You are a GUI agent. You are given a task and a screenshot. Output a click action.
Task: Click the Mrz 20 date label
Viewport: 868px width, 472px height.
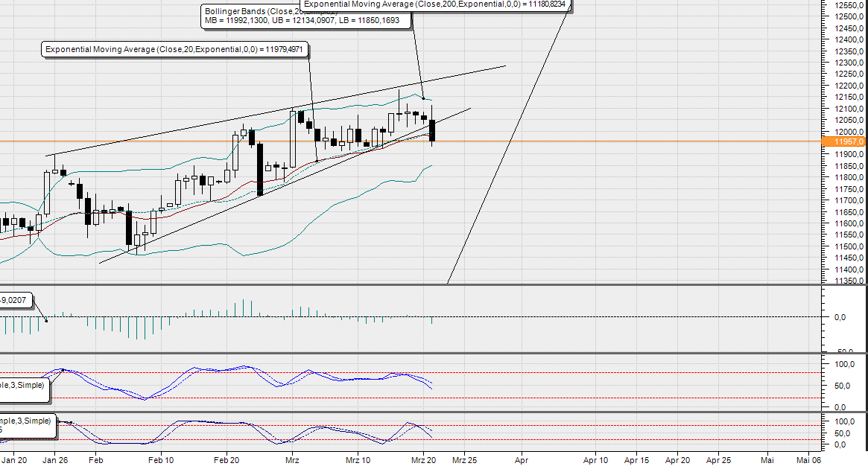[423, 460]
